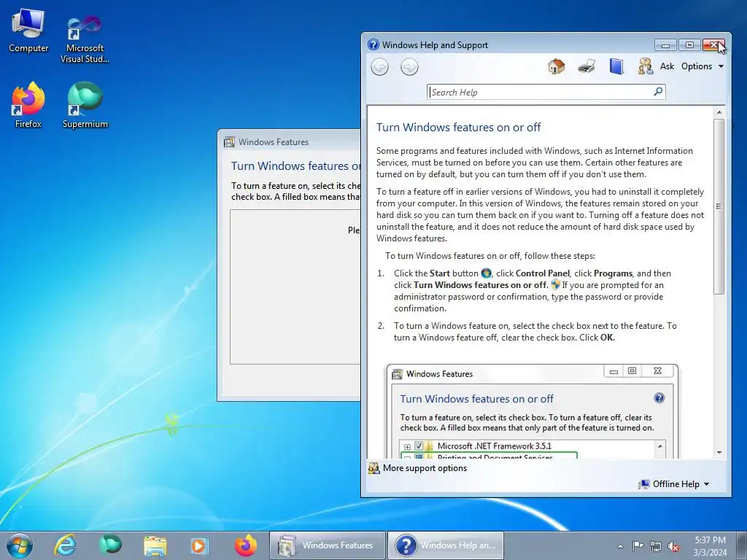Image resolution: width=747 pixels, height=560 pixels.
Task: Click the Windows Features screenshot image in help
Action: pyautogui.click(x=533, y=411)
